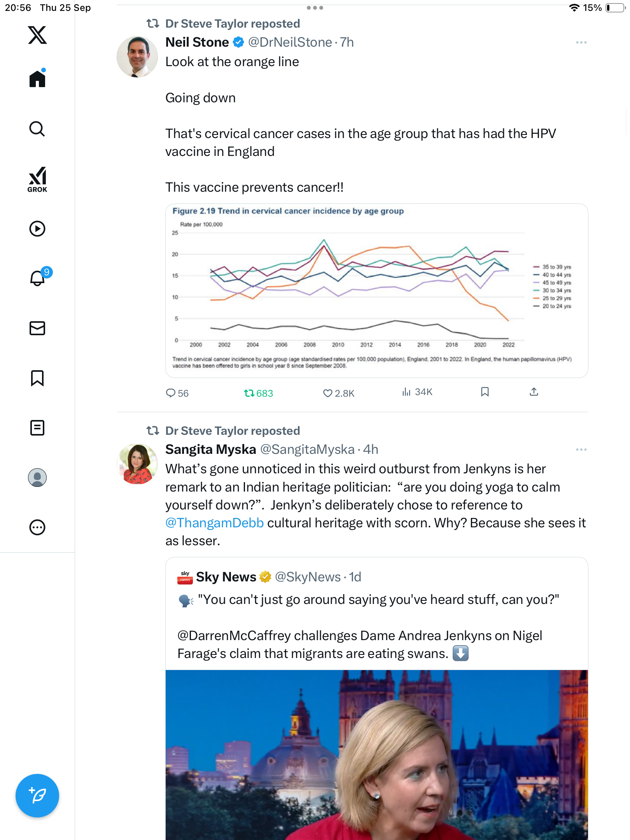Like Neil Stone's post (2.8K heart)

click(x=328, y=393)
